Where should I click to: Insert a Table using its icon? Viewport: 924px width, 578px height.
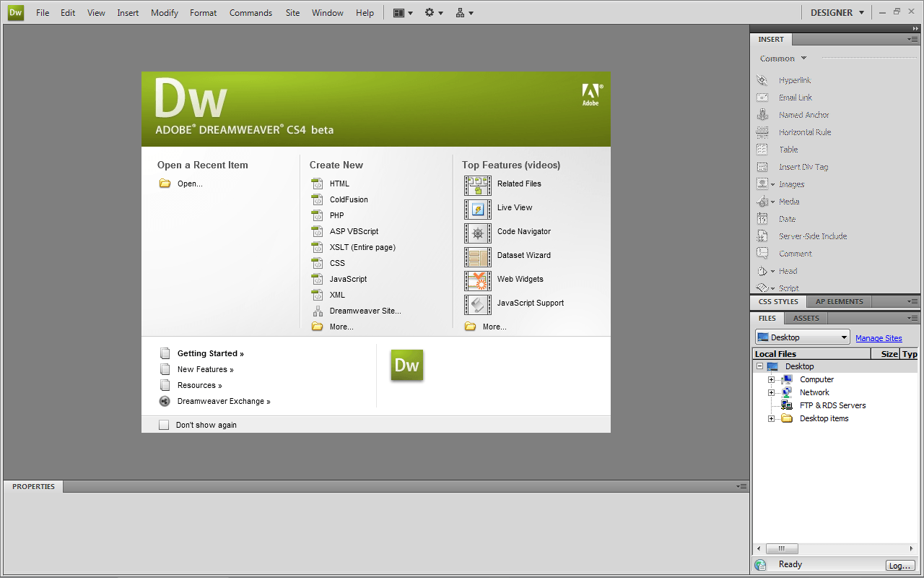(x=762, y=150)
